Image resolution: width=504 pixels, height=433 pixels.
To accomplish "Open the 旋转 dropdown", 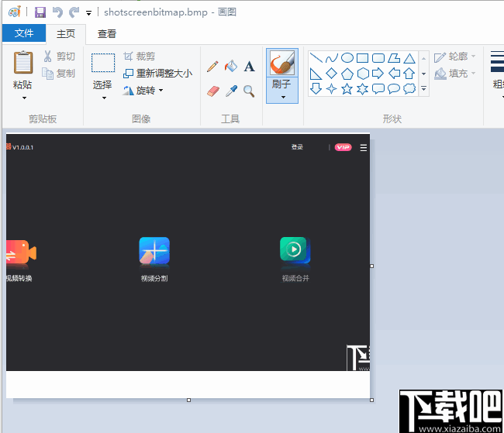I will coord(143,91).
